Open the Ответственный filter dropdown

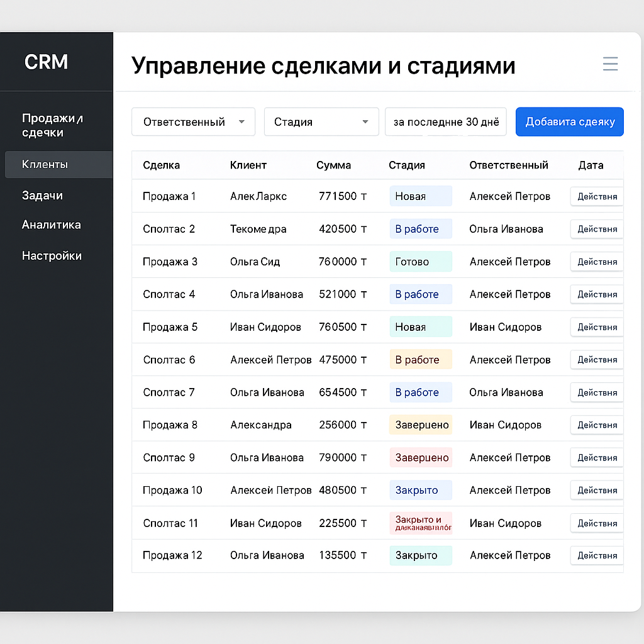[194, 121]
